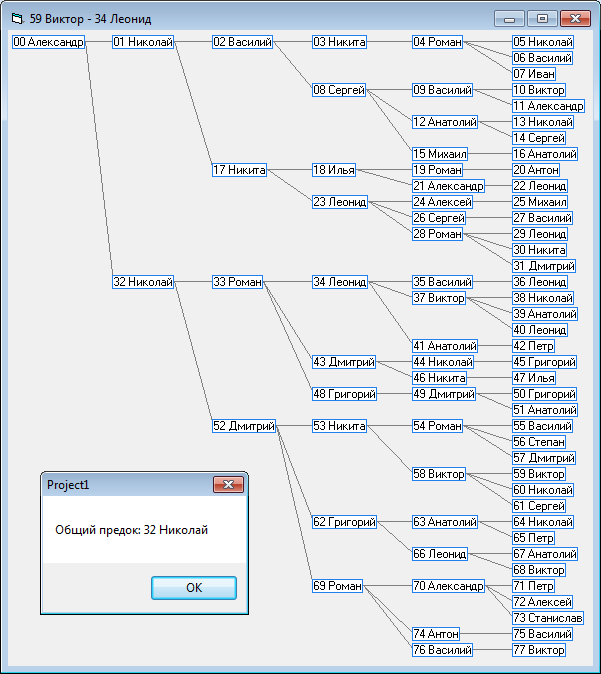Select node 07 Иван
601x674 pixels.
[534, 74]
